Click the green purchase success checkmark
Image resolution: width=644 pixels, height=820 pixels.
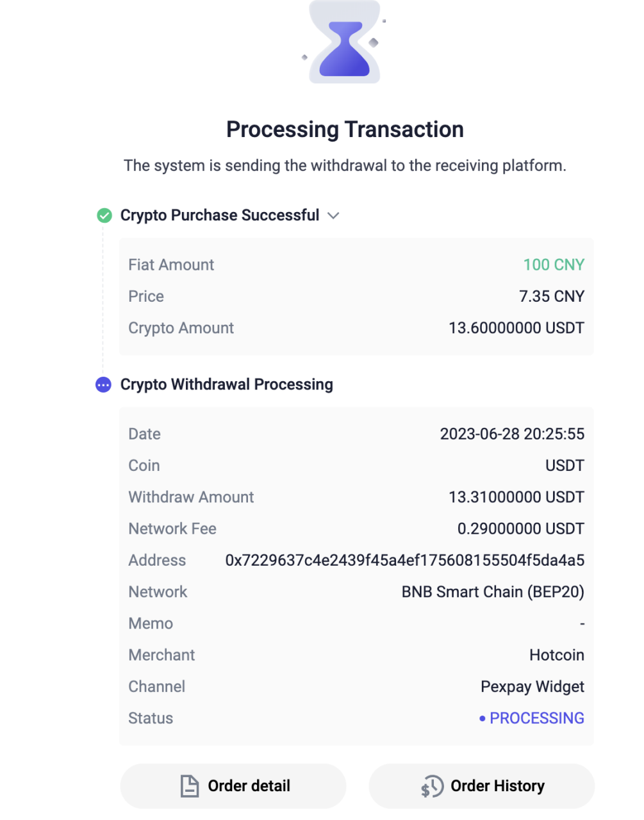(104, 216)
